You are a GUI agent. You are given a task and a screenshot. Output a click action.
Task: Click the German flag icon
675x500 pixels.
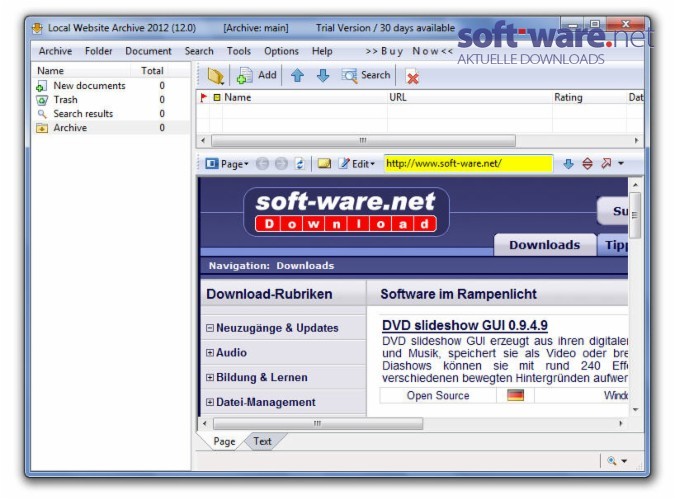pyautogui.click(x=515, y=395)
